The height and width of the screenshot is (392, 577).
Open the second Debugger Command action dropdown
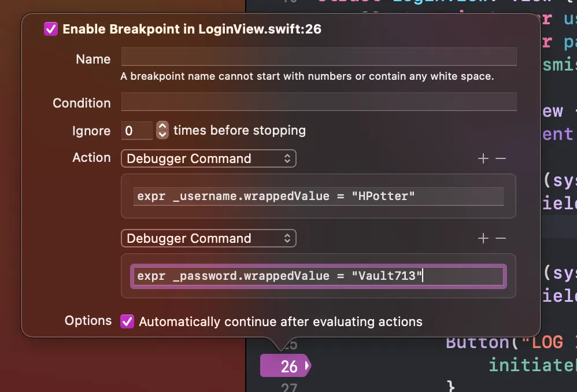point(209,238)
